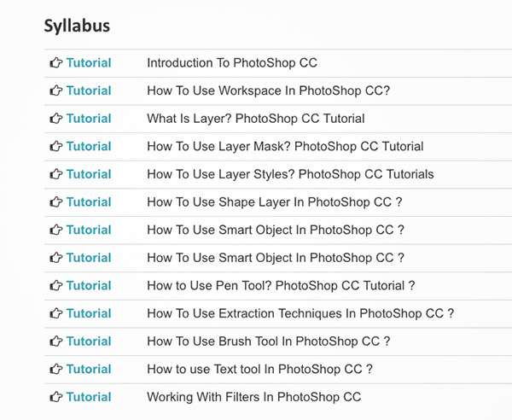Click the hand icon next to Workspace tutorial
Viewport: 512px width, 420px height.
click(x=56, y=90)
